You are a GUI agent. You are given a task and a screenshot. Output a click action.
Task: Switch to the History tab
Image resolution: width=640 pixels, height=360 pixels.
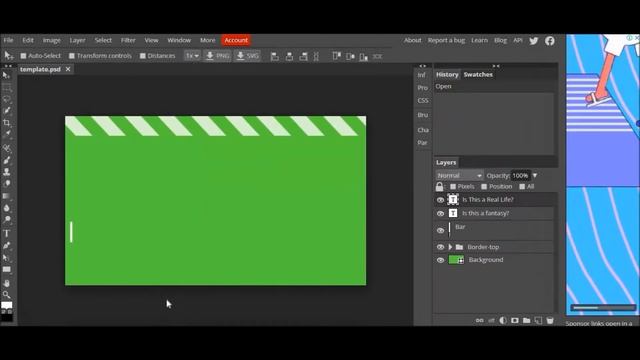click(447, 74)
